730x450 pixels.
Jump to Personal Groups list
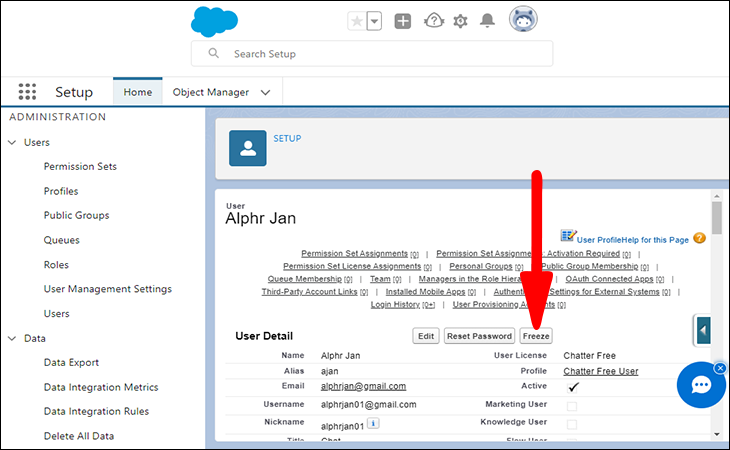[x=480, y=266]
